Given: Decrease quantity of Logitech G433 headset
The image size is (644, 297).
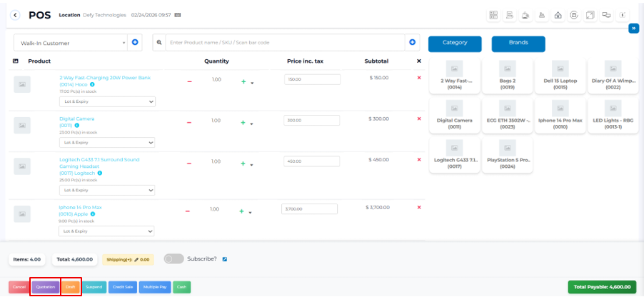Looking at the screenshot, I should 189,164.
